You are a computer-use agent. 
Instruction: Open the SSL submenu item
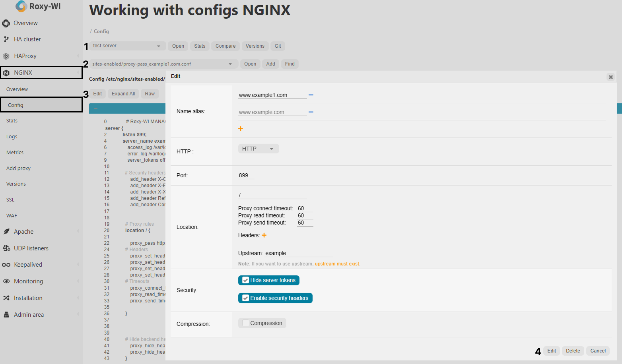(x=10, y=200)
